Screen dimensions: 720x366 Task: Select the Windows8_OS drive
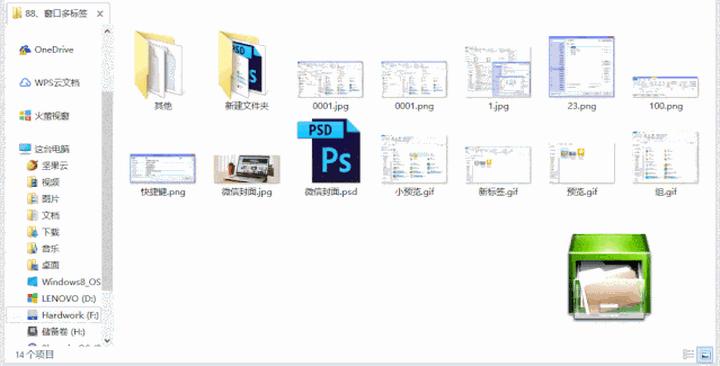63,282
